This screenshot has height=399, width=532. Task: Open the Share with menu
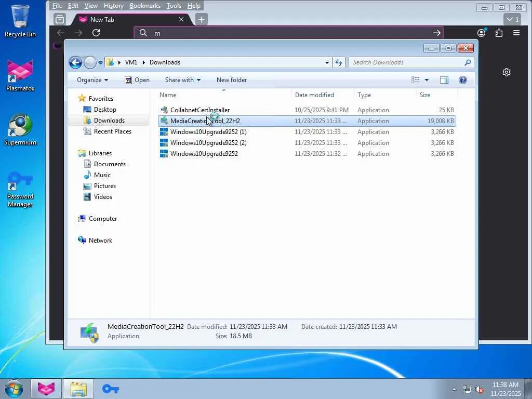(x=183, y=80)
